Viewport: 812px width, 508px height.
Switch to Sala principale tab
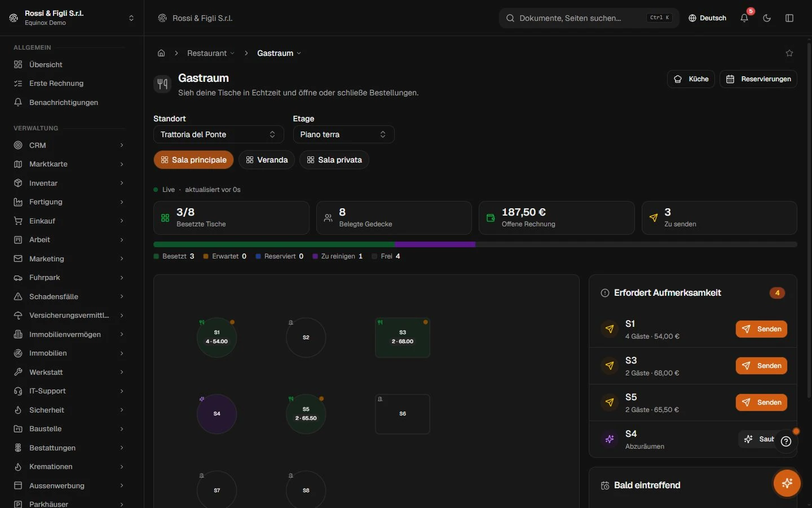[x=193, y=160]
